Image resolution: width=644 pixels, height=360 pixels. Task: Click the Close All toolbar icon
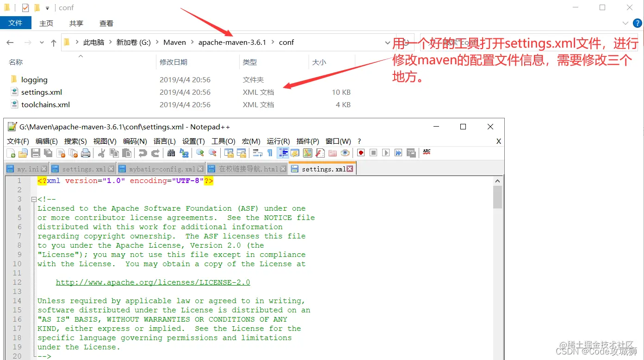[74, 153]
